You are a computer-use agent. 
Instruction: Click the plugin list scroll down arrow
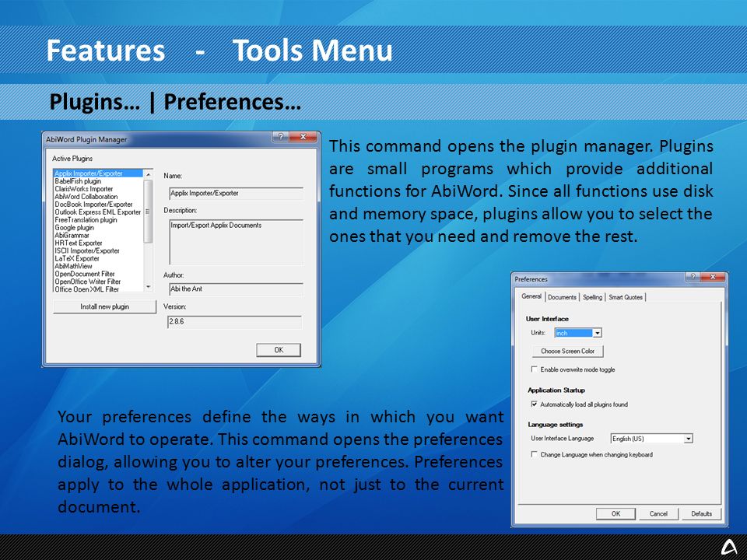pyautogui.click(x=148, y=287)
